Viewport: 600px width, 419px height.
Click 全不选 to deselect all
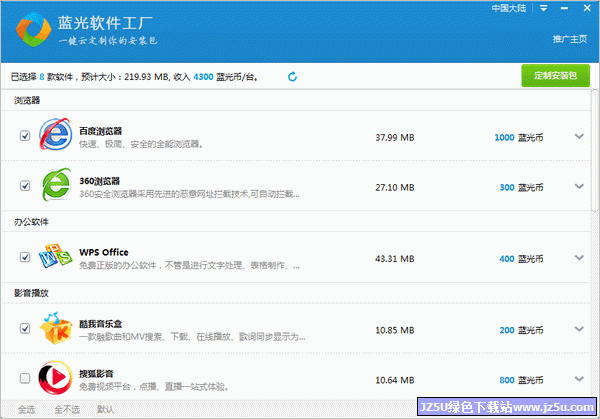67,409
